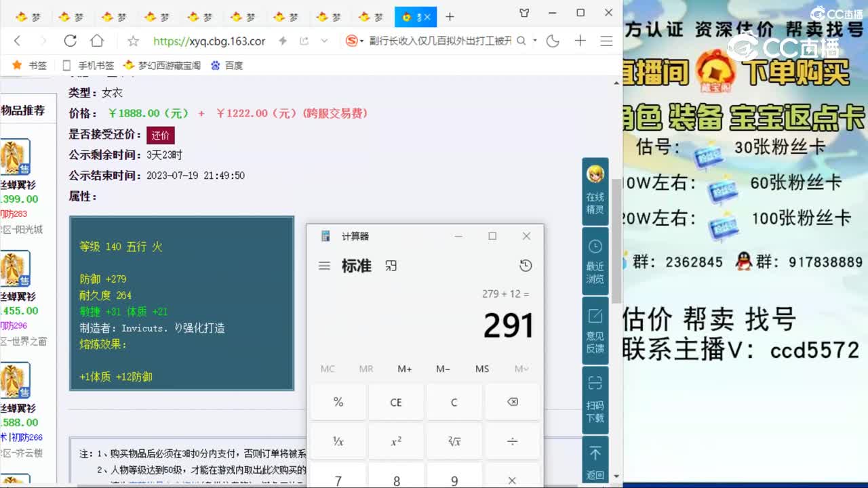Open the Calculator navigation menu
Image resolution: width=868 pixels, height=488 pixels.
click(x=324, y=266)
